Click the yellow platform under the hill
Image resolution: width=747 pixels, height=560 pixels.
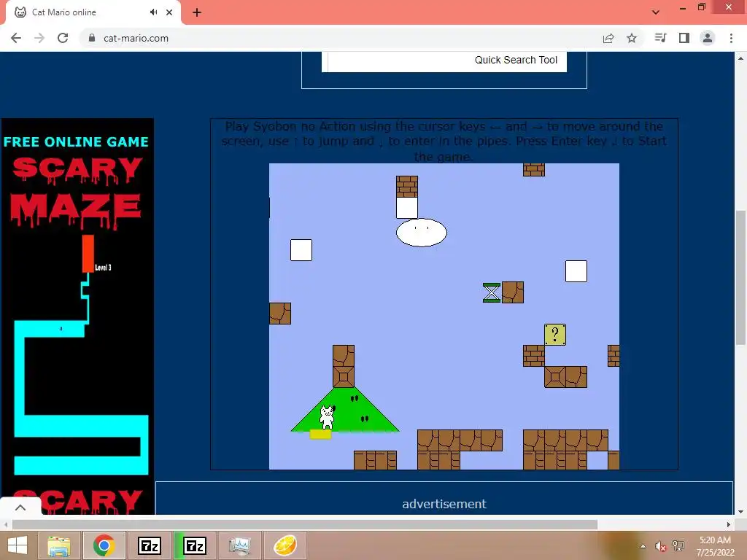tap(320, 435)
